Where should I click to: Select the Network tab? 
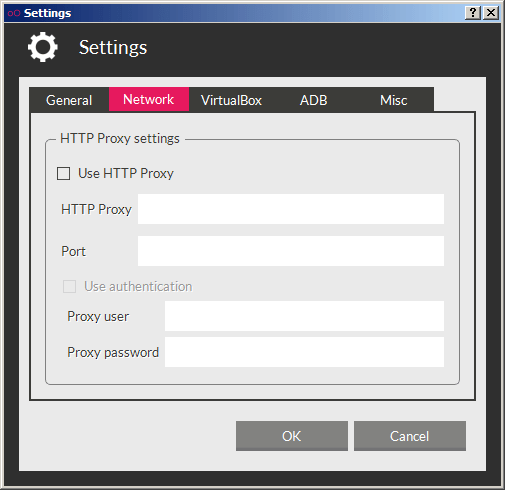tap(149, 99)
